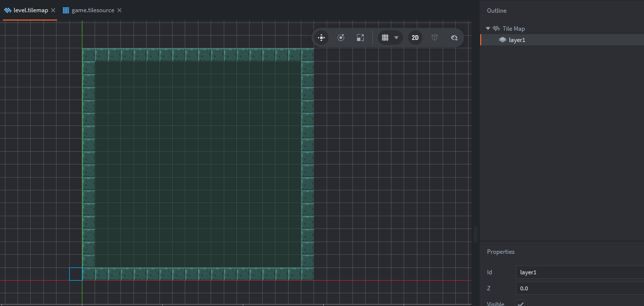The height and width of the screenshot is (306, 644).
Task: Select the Scale tool
Action: point(360,38)
